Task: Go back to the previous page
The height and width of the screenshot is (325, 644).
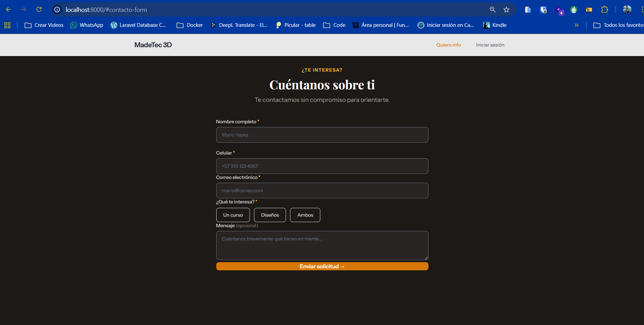Action: 9,10
